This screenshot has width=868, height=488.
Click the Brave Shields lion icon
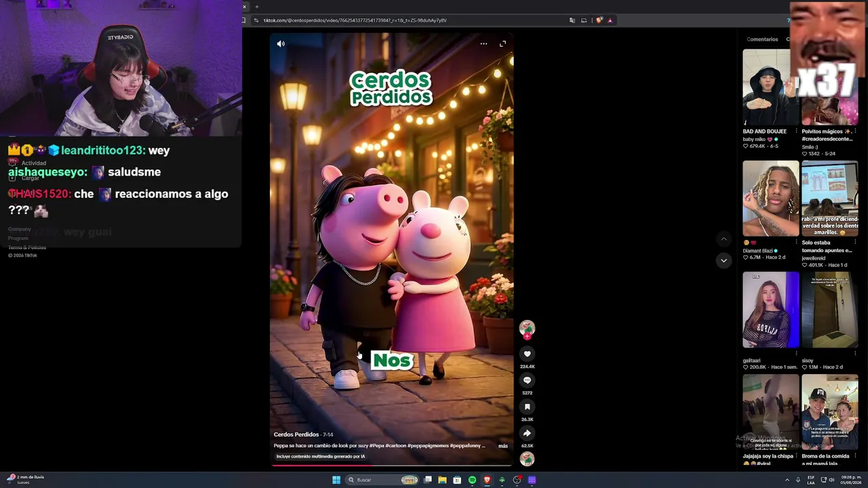(x=599, y=20)
